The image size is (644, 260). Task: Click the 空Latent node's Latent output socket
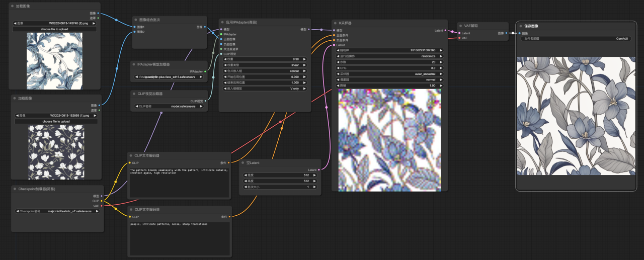click(x=319, y=170)
